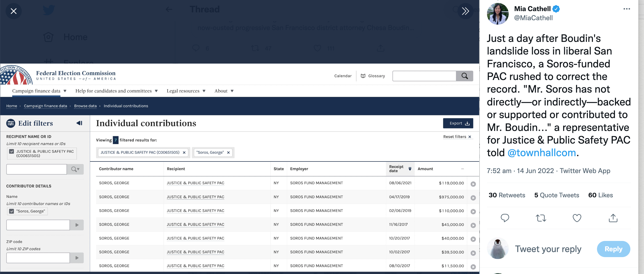Viewport: 644px width, 274px height.
Task: Click the verified badge next to Mia Cathell
Action: pyautogui.click(x=556, y=9)
